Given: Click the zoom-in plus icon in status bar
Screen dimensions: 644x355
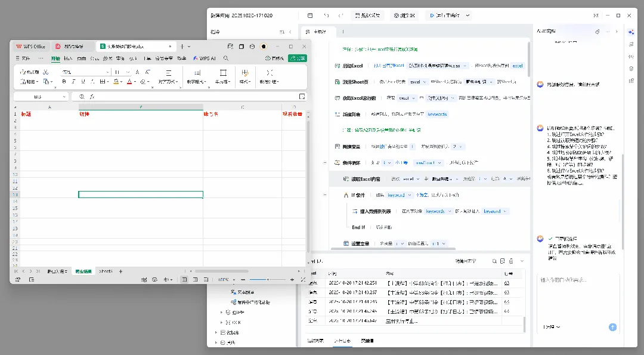Looking at the screenshot, I should [x=292, y=279].
